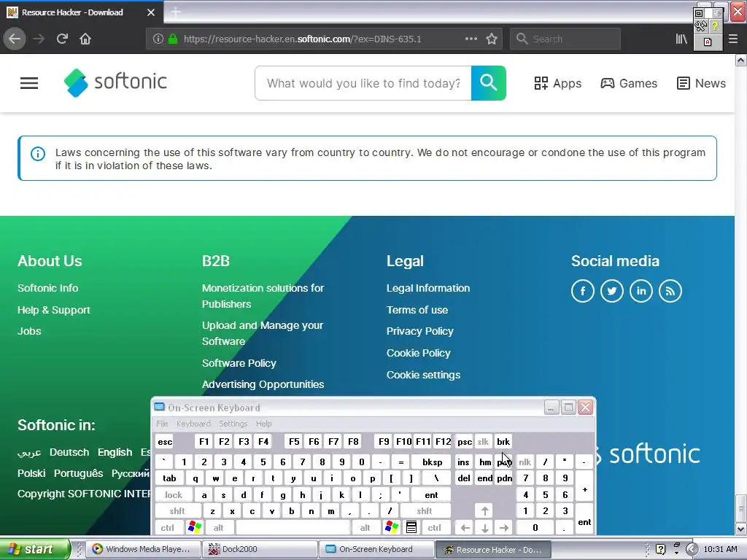Image resolution: width=747 pixels, height=560 pixels.
Task: Click the context menu key on keyboard
Action: [411, 527]
